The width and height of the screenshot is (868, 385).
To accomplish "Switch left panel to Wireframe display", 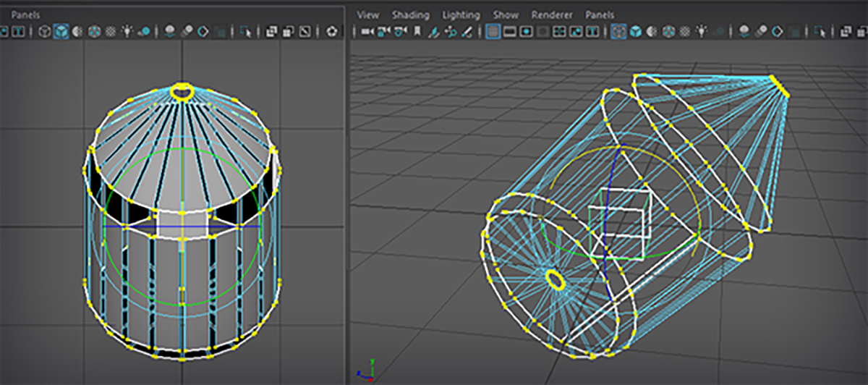I will [45, 31].
